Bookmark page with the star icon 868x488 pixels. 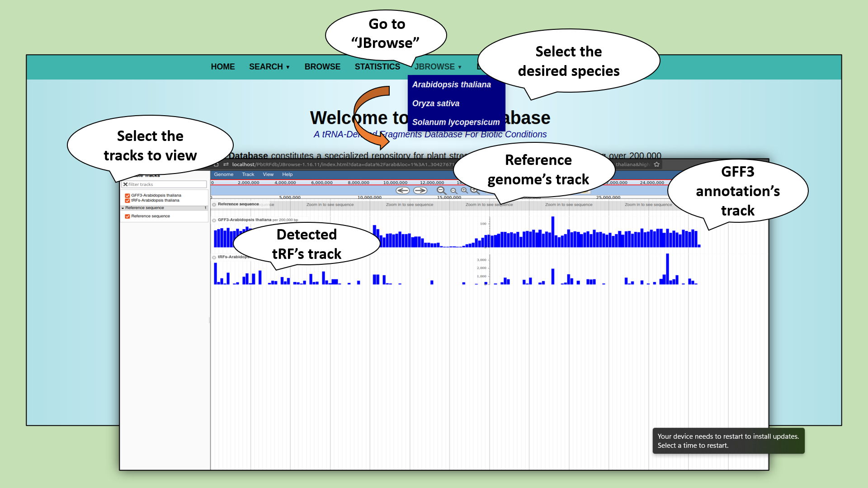click(656, 164)
